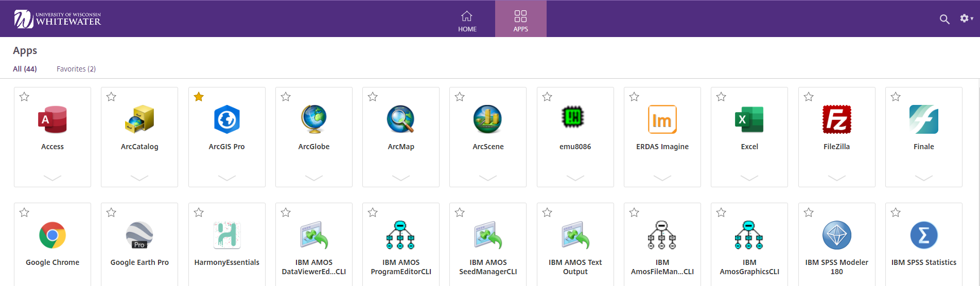The image size is (980, 286).
Task: Launch the ERDAS Imagine icon
Action: 662,119
